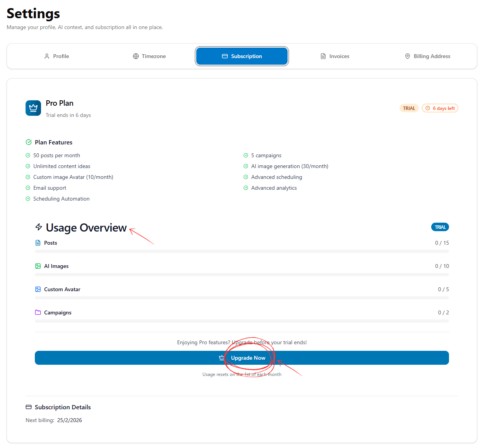Click the Posts document icon
Screen dimensions: 485x448
point(38,243)
